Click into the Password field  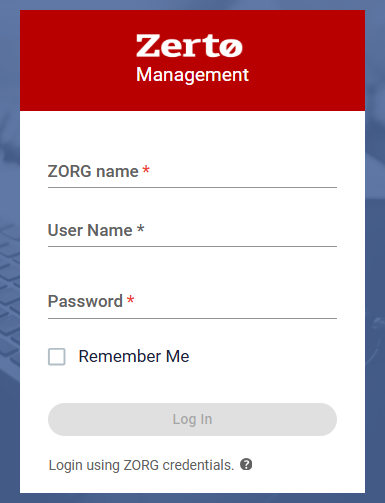[x=192, y=302]
